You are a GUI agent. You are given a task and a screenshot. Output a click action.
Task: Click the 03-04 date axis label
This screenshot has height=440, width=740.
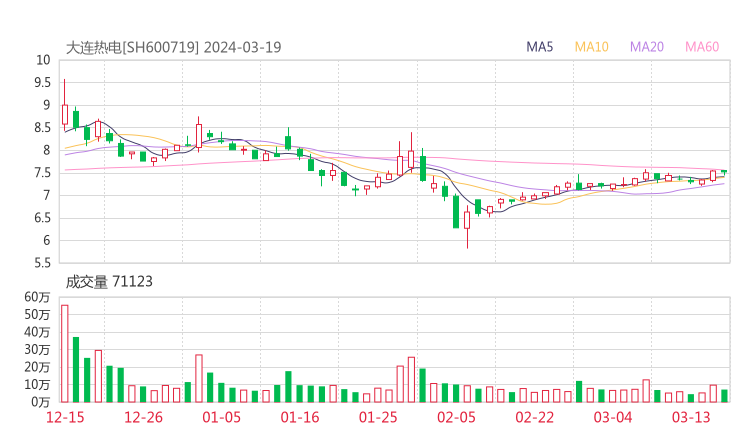[x=613, y=417]
